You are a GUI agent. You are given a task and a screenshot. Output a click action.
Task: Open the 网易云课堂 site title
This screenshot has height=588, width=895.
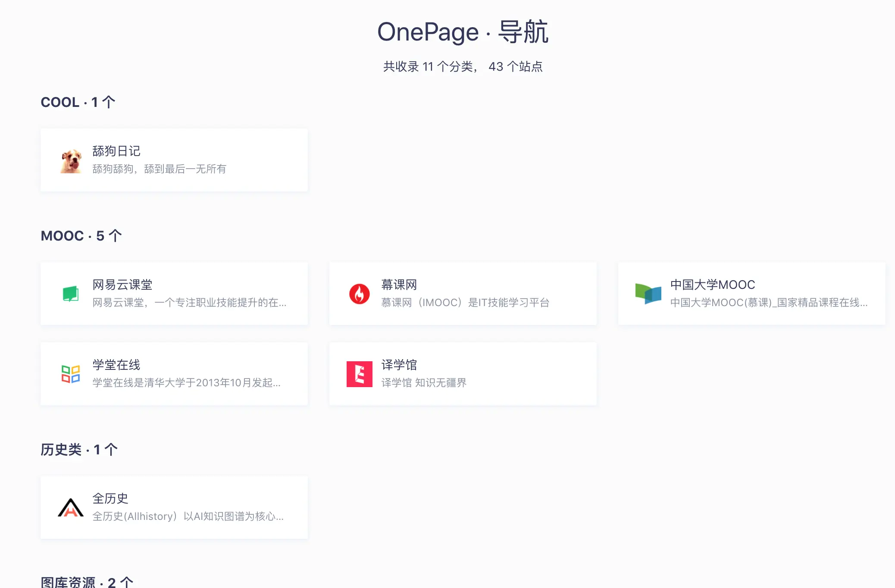tap(122, 285)
